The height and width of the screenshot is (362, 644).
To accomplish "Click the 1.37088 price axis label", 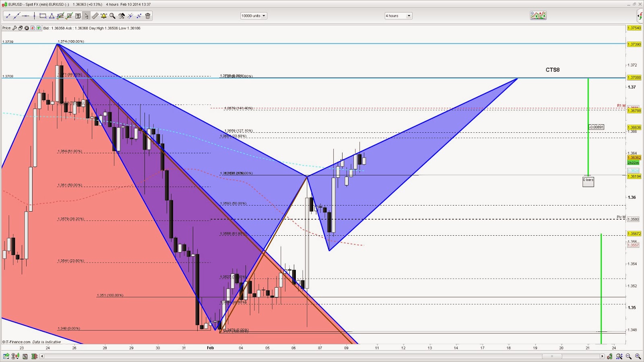I will pos(634,78).
